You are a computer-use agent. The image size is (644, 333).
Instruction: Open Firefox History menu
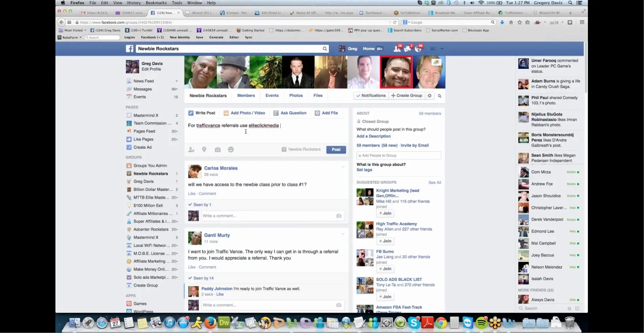pyautogui.click(x=134, y=3)
